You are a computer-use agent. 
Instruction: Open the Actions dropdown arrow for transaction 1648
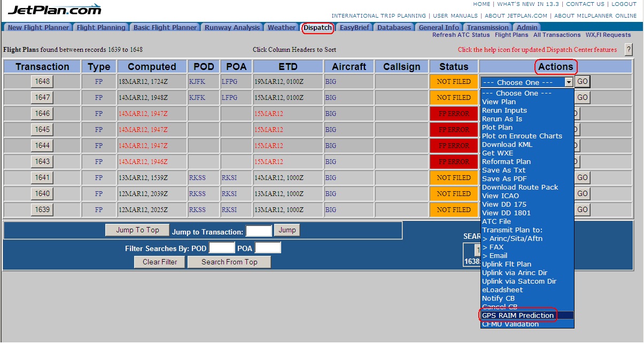(x=569, y=82)
